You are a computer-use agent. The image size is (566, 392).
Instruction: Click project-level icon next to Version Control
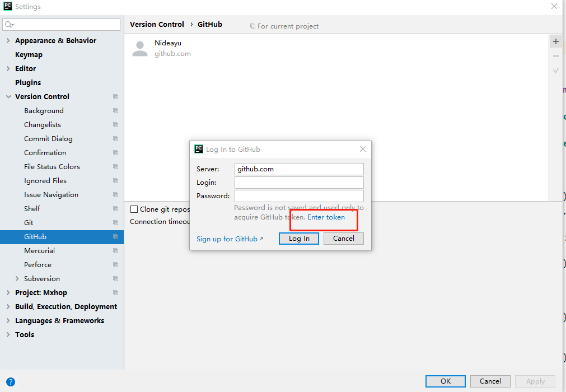pos(115,97)
